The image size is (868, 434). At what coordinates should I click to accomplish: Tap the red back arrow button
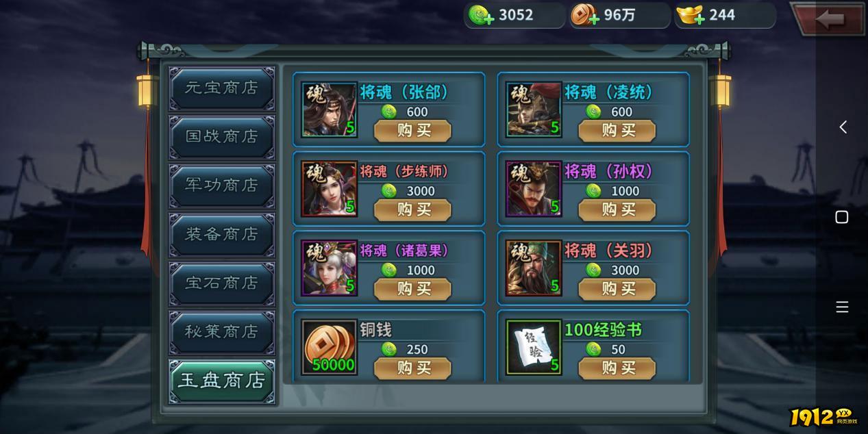click(x=828, y=18)
